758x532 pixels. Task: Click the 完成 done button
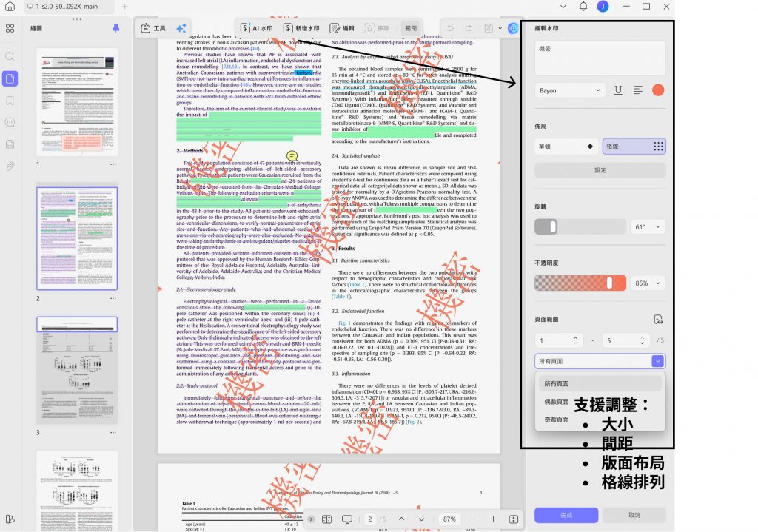click(x=566, y=515)
